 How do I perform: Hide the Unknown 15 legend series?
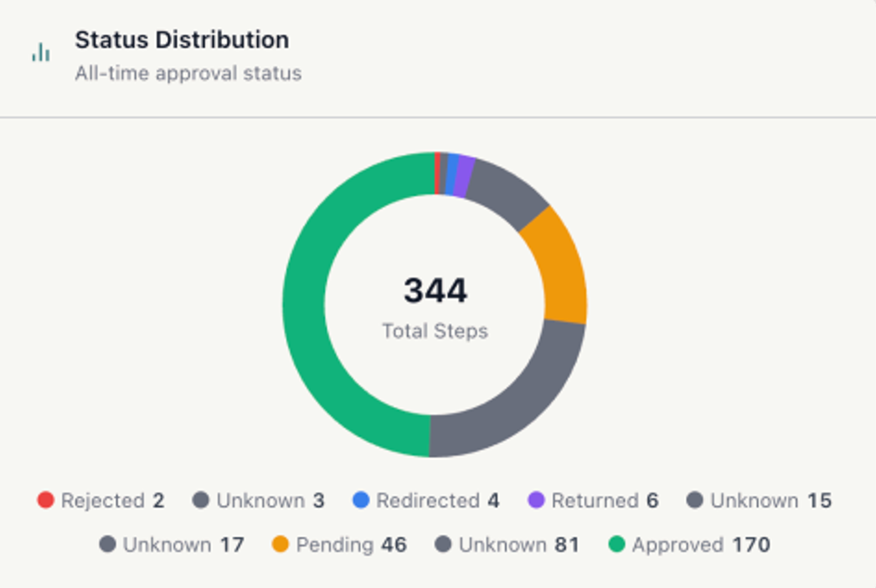pyautogui.click(x=770, y=501)
